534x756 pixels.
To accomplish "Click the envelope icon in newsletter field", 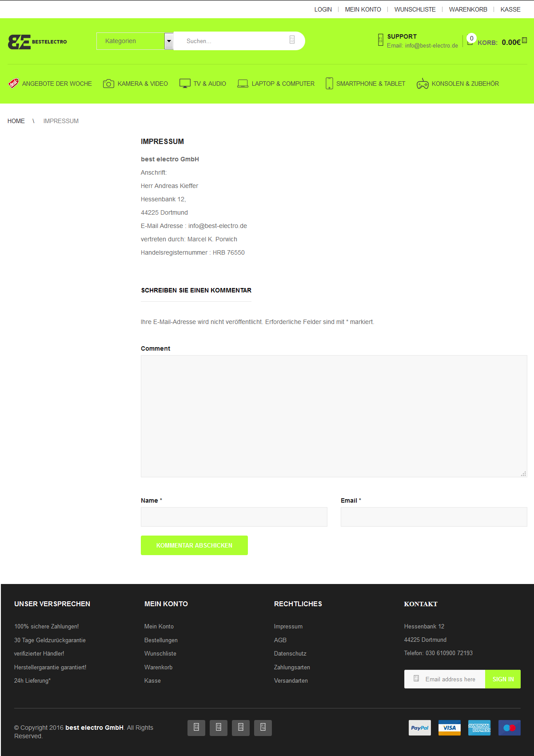I will coord(416,678).
